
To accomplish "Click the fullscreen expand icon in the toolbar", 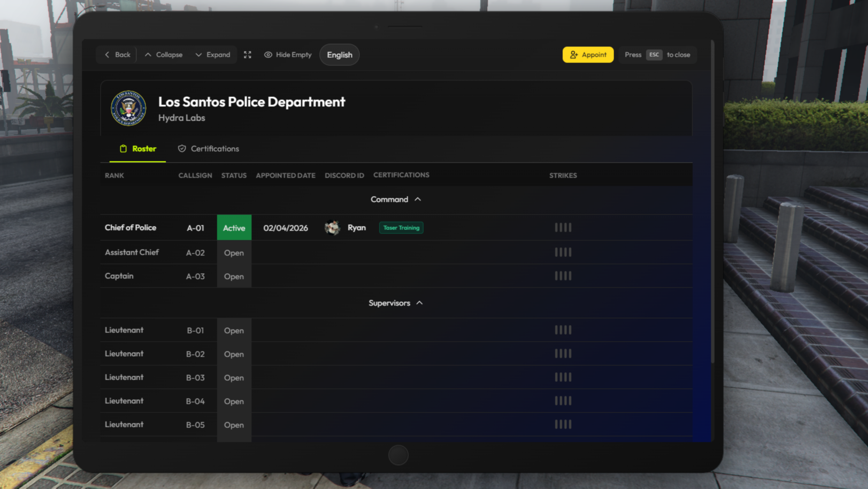I will coord(247,55).
